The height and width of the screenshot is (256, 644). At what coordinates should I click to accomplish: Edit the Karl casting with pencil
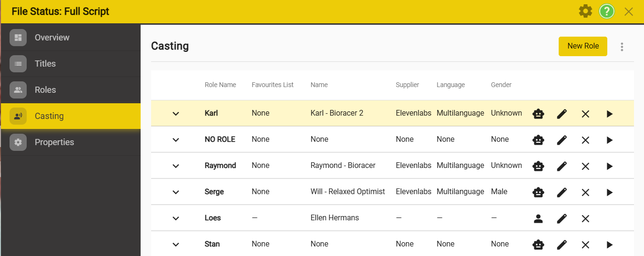point(562,114)
